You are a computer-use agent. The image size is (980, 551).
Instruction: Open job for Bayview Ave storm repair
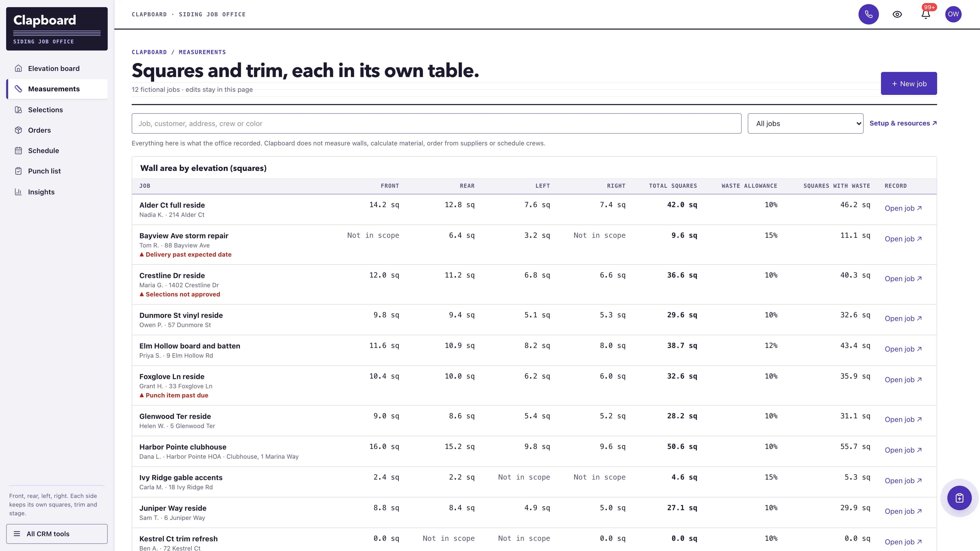pyautogui.click(x=903, y=239)
